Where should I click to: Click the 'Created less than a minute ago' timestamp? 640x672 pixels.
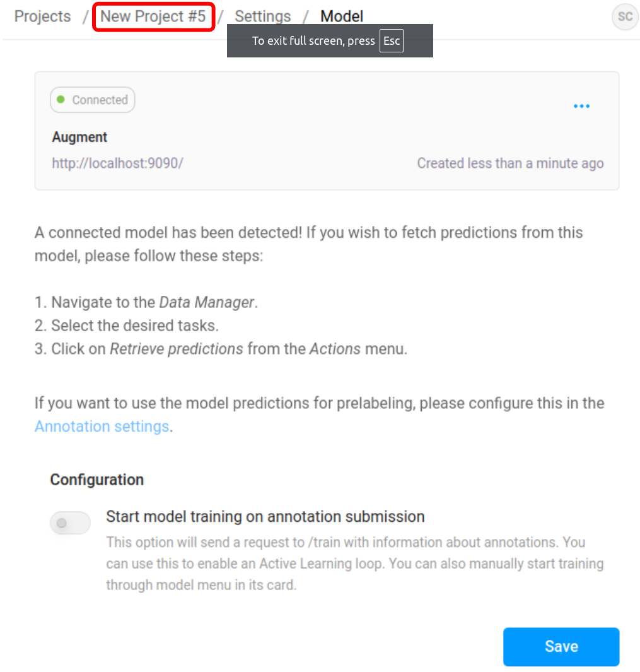click(510, 163)
